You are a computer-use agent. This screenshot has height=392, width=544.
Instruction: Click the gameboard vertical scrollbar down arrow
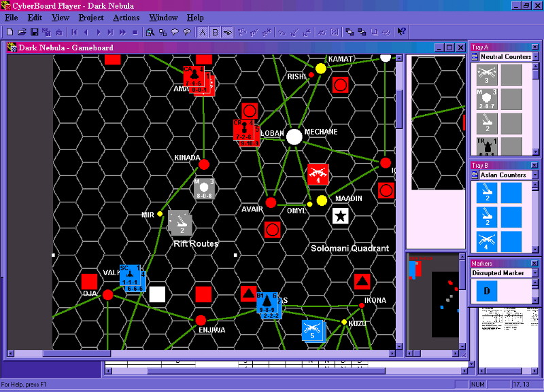tap(399, 346)
